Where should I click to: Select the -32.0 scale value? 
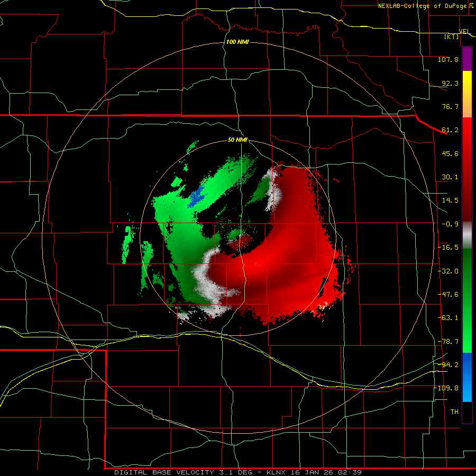(448, 271)
